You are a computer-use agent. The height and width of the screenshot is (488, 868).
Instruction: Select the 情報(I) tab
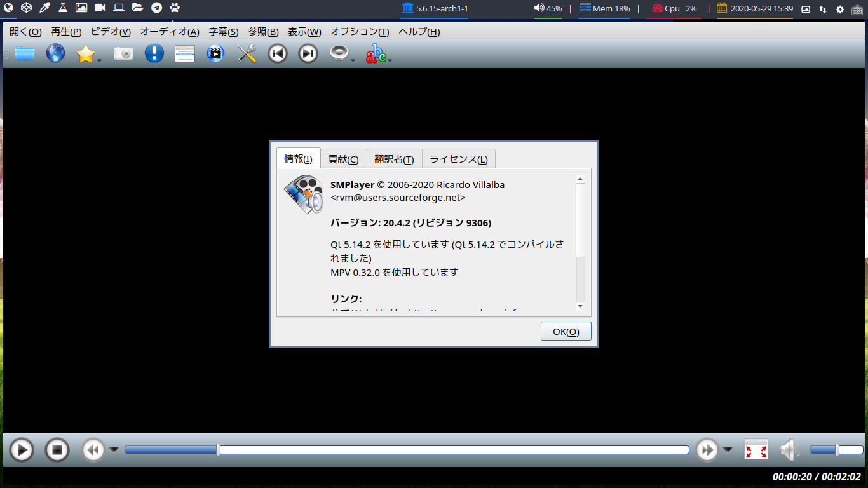pyautogui.click(x=298, y=158)
